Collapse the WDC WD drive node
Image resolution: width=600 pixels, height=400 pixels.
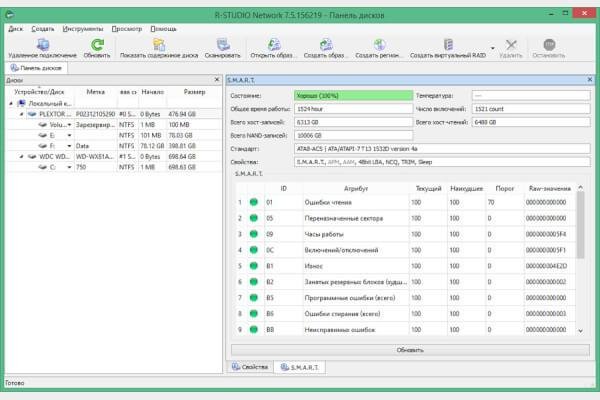[21, 157]
